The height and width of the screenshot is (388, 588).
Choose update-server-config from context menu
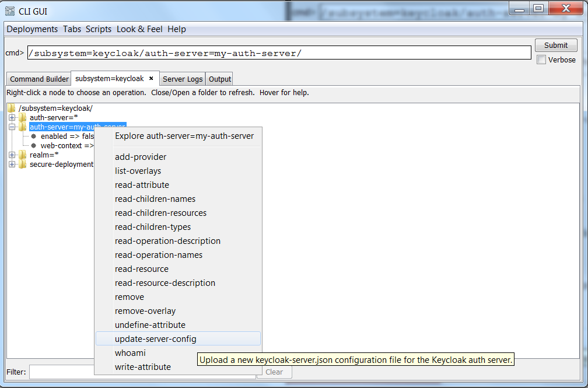(x=156, y=339)
